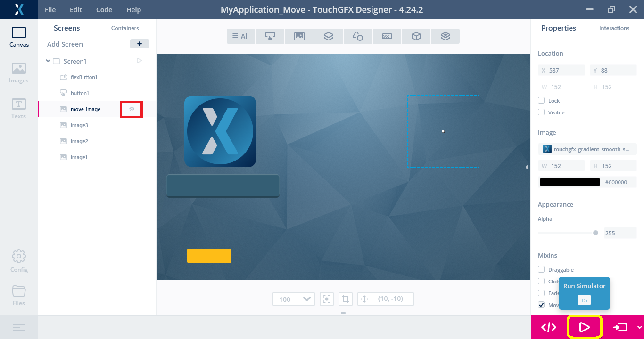
Task: Click the image H size field
Action: [x=613, y=165]
